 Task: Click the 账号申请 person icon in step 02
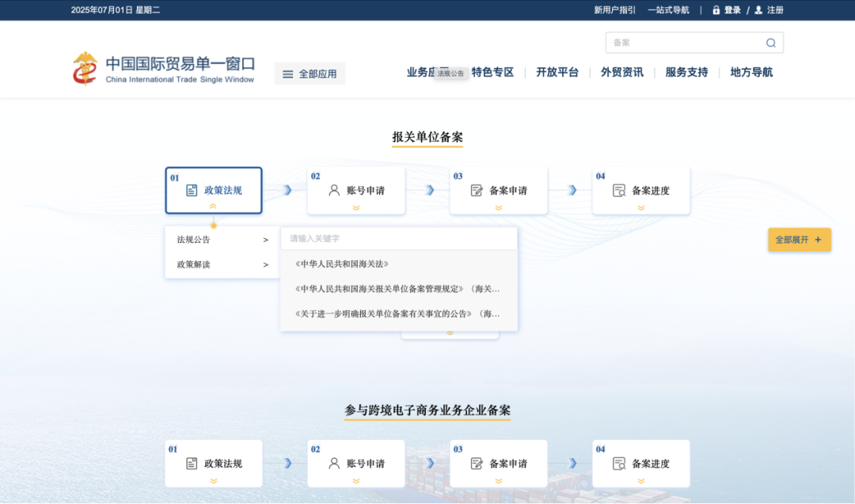[333, 190]
